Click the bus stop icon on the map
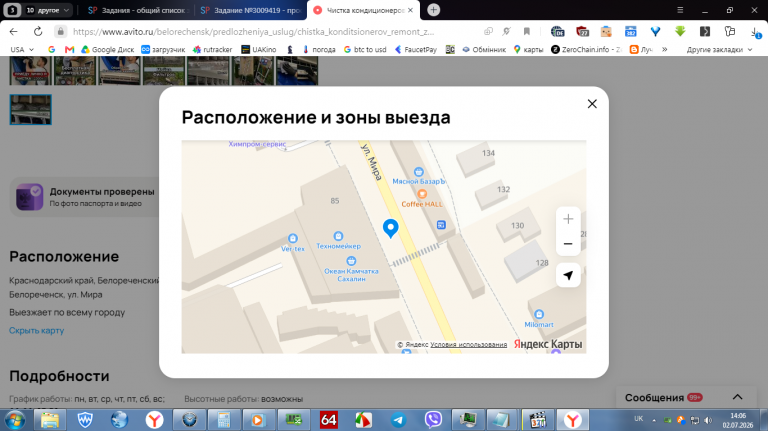 click(441, 225)
